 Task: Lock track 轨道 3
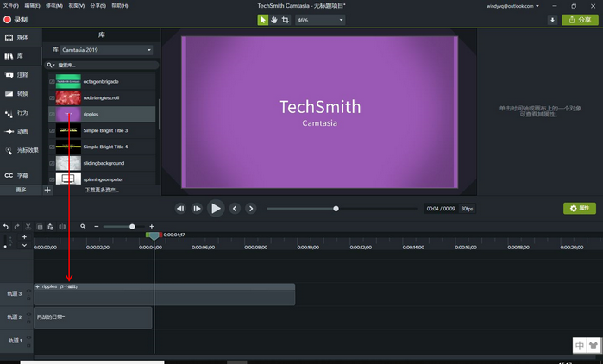(x=28, y=298)
